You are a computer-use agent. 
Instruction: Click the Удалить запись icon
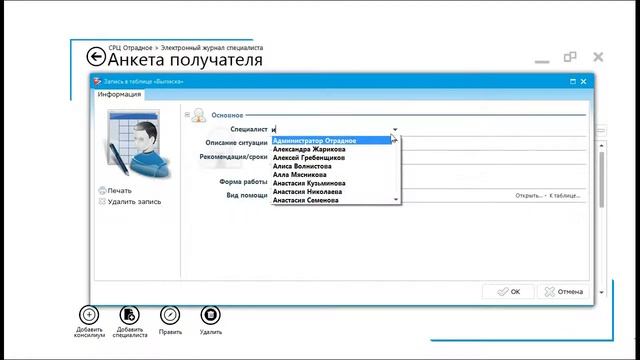102,202
